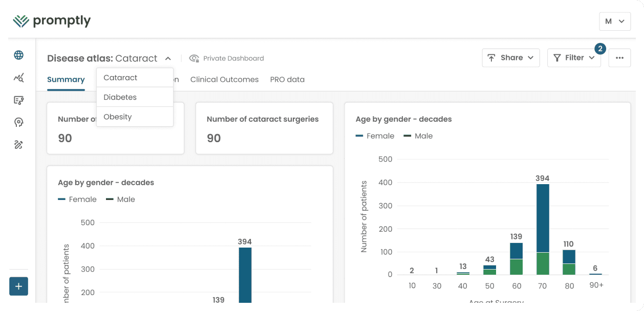Select the pen annotation icon in sidebar
Screen dimensions: 644x311
[x=18, y=145]
